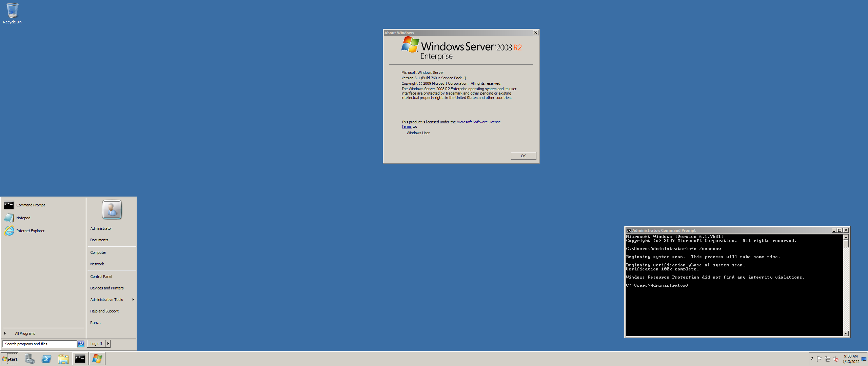Open the Action Center flag icon
This screenshot has height=366, width=868.
[819, 359]
